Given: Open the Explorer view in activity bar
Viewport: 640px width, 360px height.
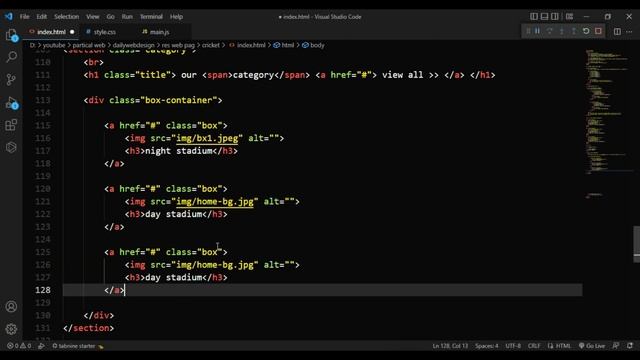Looking at the screenshot, I should pyautogui.click(x=11, y=35).
